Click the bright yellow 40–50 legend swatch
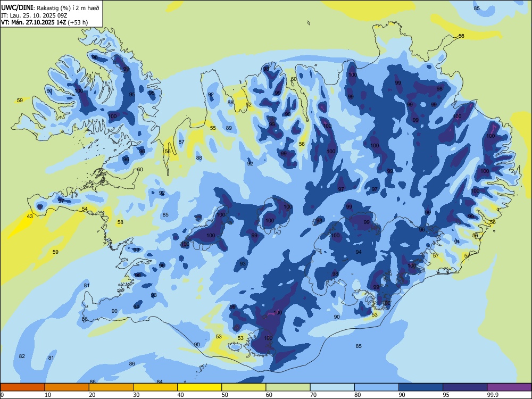The image size is (532, 399). (x=199, y=387)
